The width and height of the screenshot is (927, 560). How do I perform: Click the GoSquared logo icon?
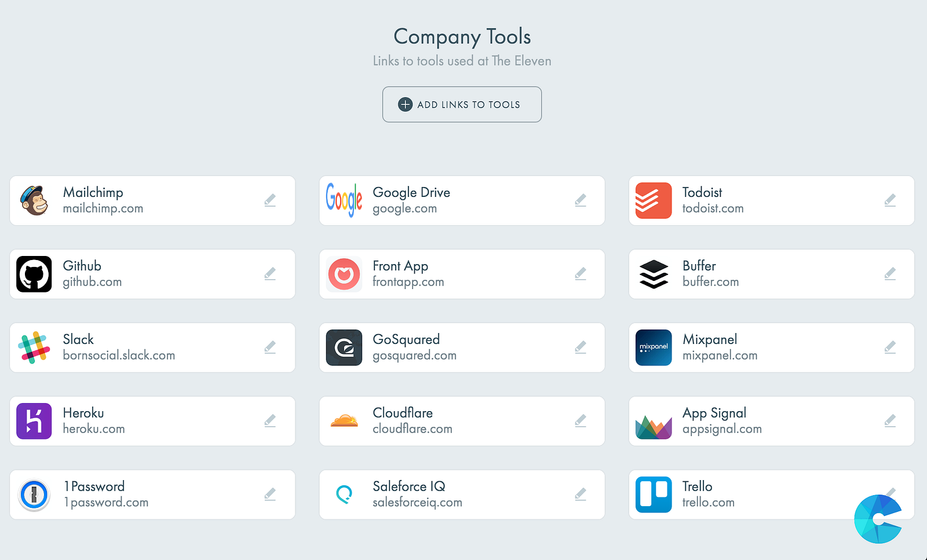(x=344, y=347)
